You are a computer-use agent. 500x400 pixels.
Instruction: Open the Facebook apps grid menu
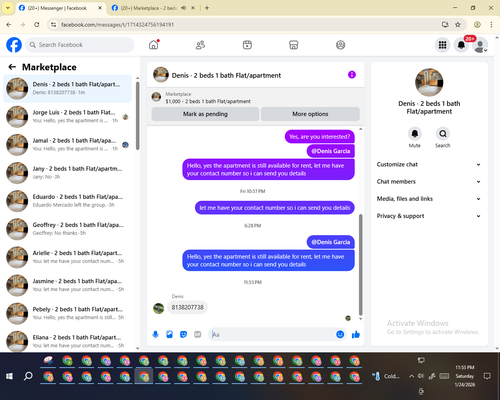click(x=442, y=45)
